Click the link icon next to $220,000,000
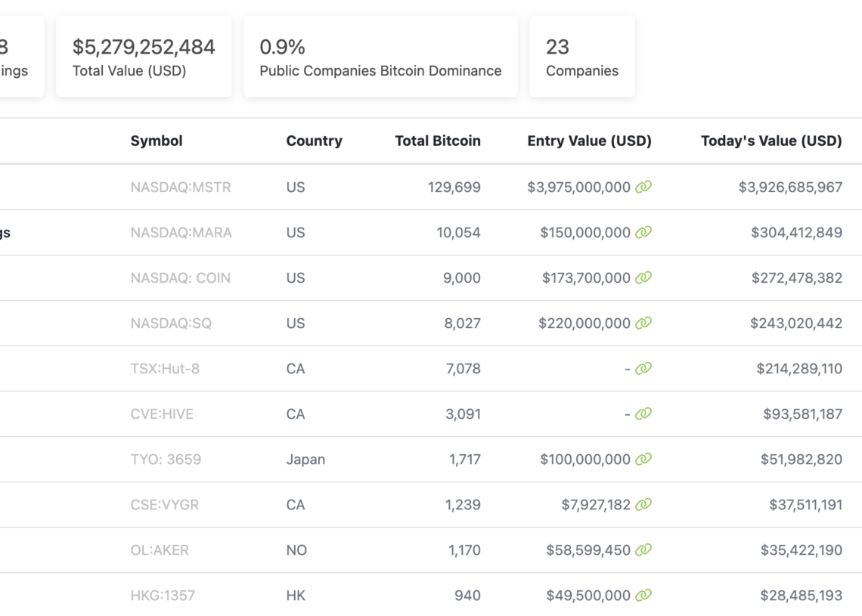 click(643, 323)
